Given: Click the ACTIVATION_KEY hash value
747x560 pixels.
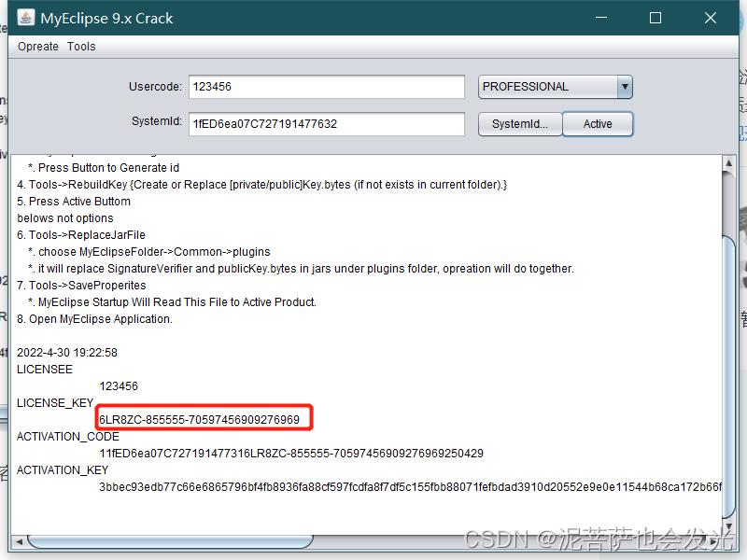Looking at the screenshot, I should [410, 486].
